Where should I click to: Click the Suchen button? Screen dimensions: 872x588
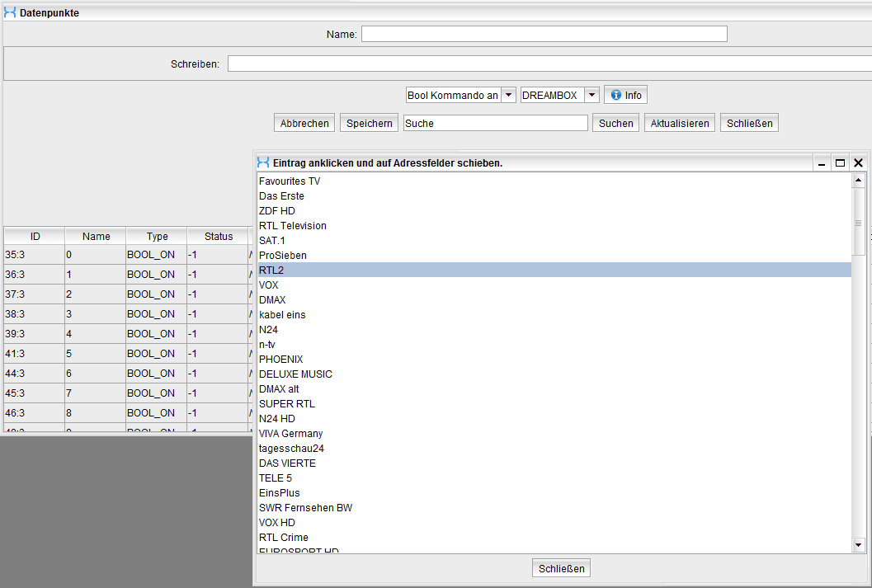pyautogui.click(x=616, y=123)
